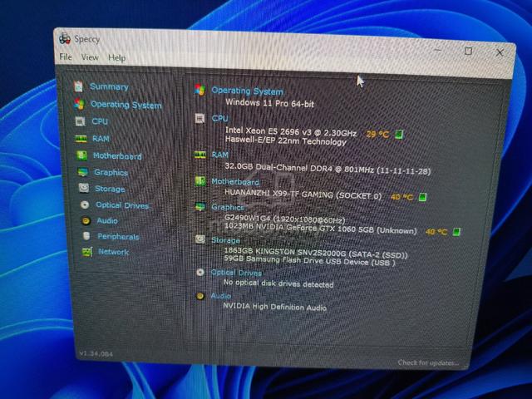Click the Audio heading link in summary
Viewport: 532px width, 399px height.
pyautogui.click(x=221, y=296)
